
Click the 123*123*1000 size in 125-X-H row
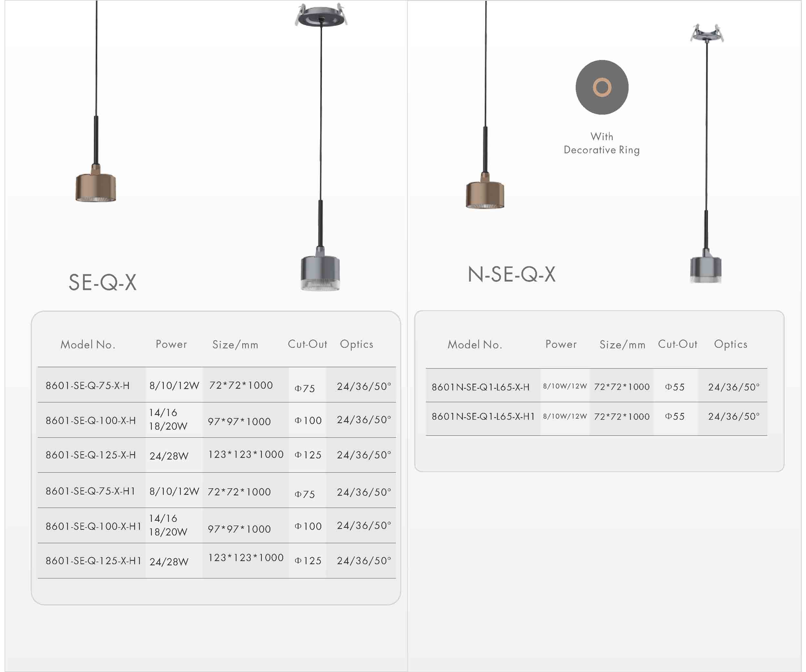point(246,454)
